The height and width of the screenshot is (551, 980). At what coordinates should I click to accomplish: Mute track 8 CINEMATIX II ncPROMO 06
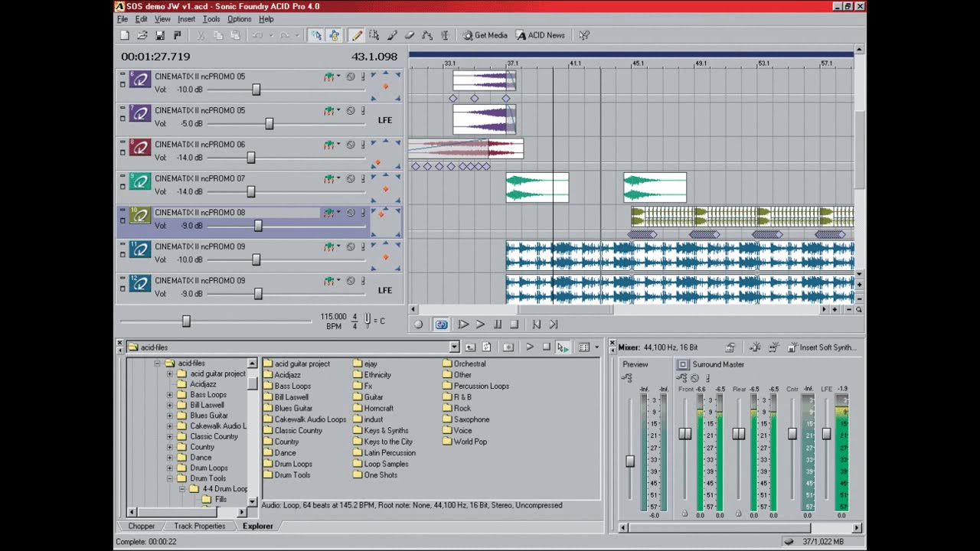(351, 145)
